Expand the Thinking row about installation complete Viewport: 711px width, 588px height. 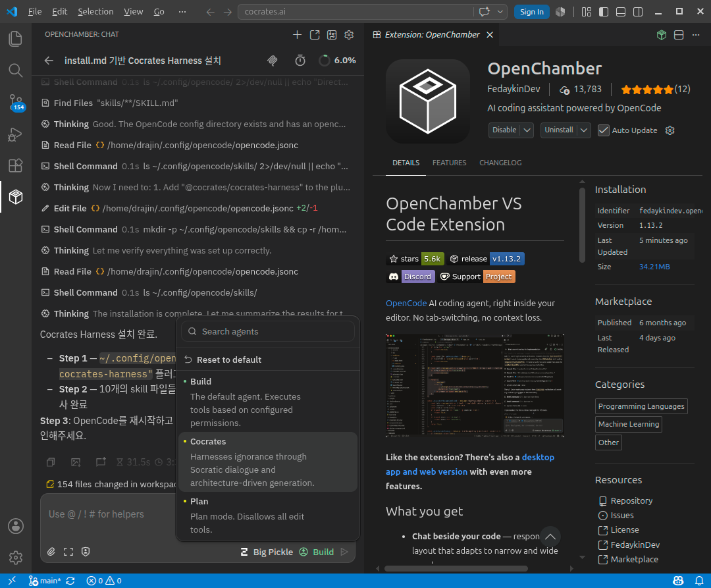click(x=195, y=313)
